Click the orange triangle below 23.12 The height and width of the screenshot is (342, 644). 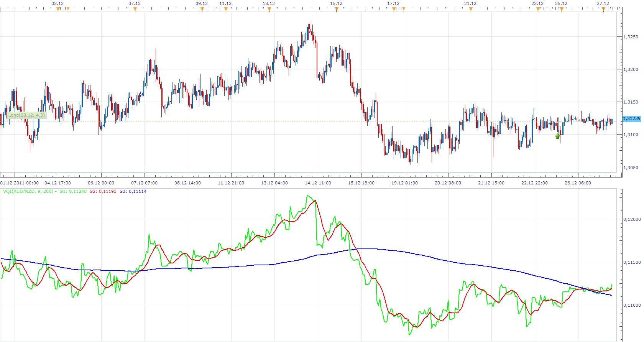pos(538,9)
